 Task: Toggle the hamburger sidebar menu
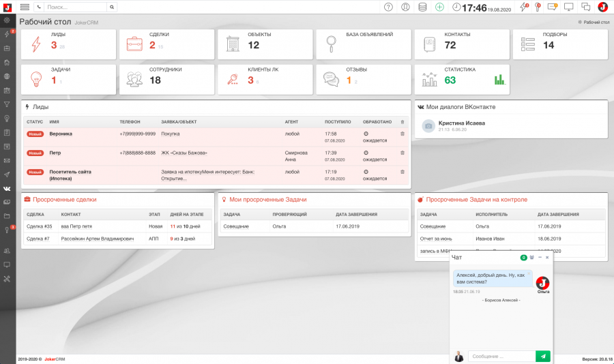pos(25,7)
